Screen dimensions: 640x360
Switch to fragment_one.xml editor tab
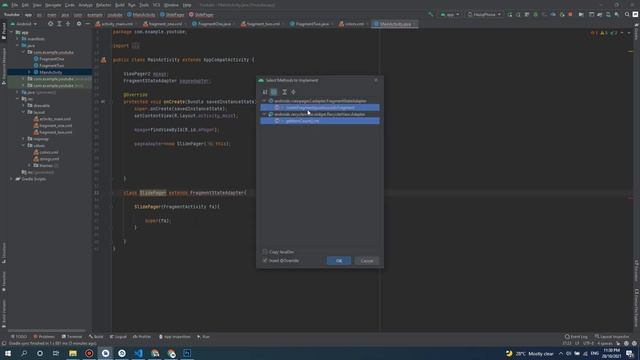(x=165, y=24)
